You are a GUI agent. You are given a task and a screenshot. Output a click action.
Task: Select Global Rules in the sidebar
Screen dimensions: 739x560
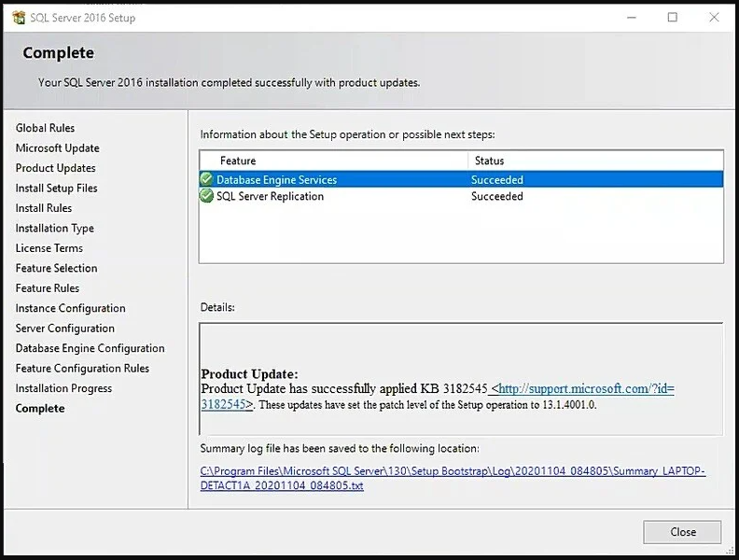45,128
